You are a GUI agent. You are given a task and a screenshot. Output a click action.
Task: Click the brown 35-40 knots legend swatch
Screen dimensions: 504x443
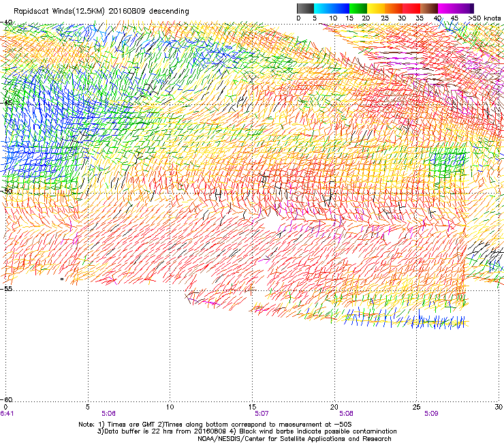pyautogui.click(x=429, y=8)
